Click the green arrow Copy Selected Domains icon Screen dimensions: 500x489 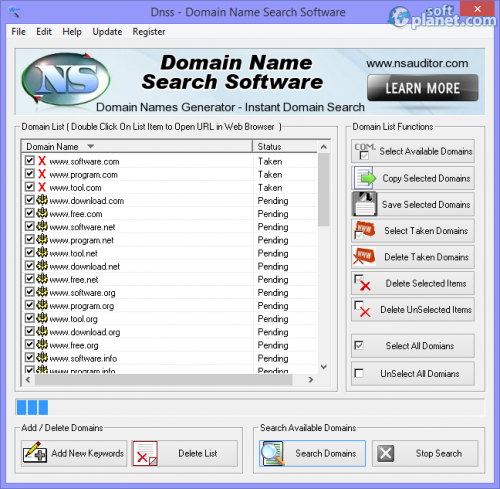tap(365, 178)
